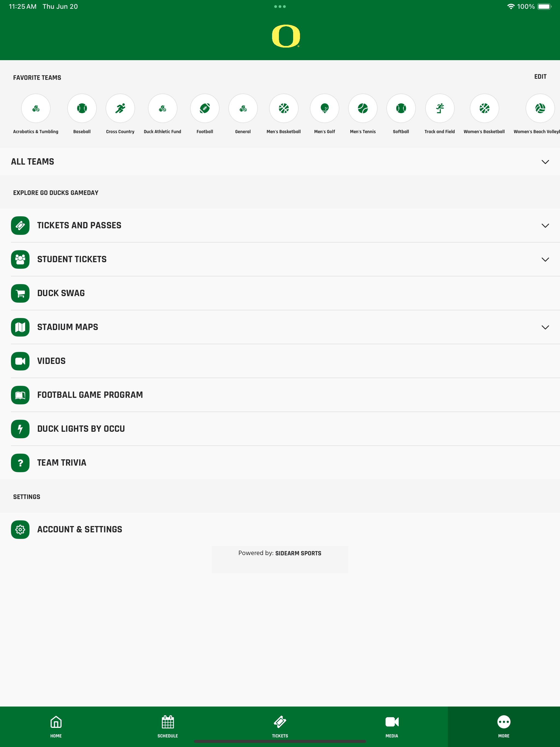Screen dimensions: 560x747
Task: Expand Student Tickets chevron
Action: pyautogui.click(x=545, y=259)
